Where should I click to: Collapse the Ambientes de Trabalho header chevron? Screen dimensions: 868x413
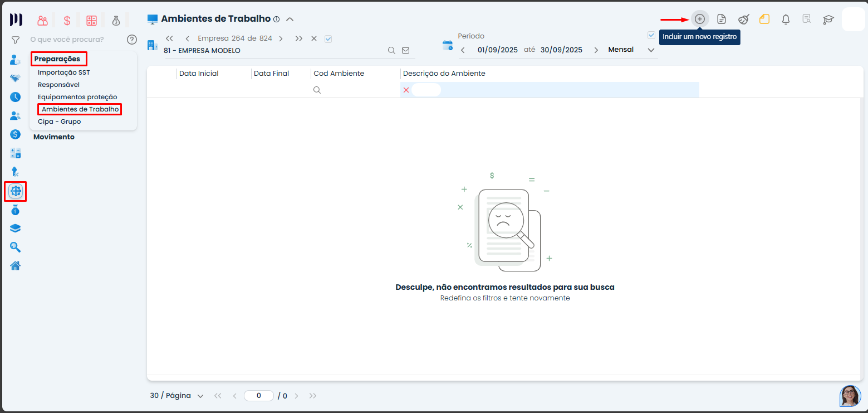tap(290, 18)
